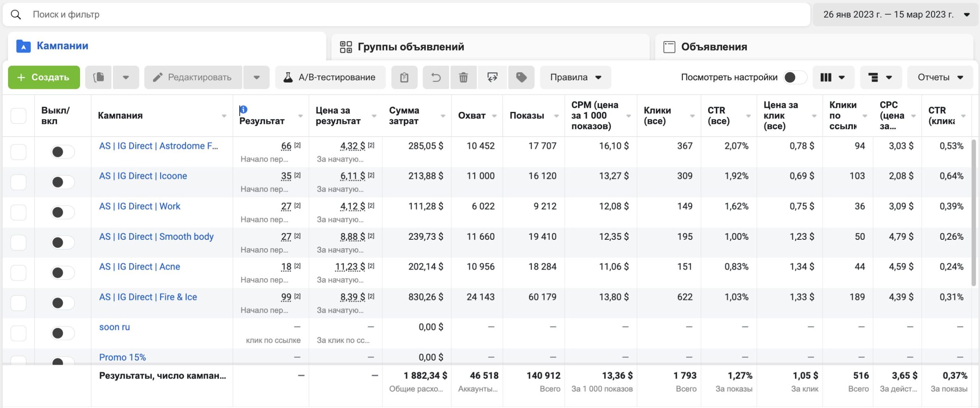Screen dimensions: 980x408
Task: Click the green Создать button
Action: tap(44, 77)
